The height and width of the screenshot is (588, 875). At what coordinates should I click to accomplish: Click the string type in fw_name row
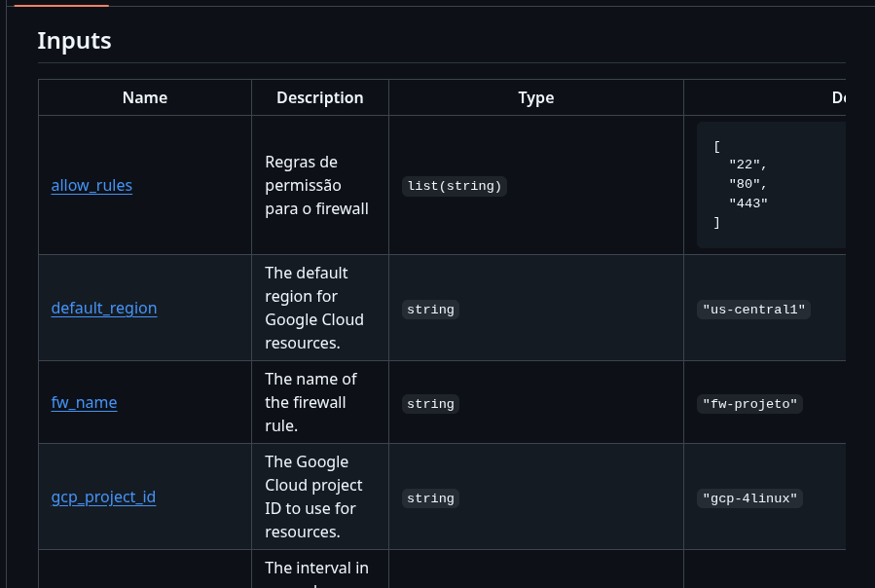click(x=430, y=404)
